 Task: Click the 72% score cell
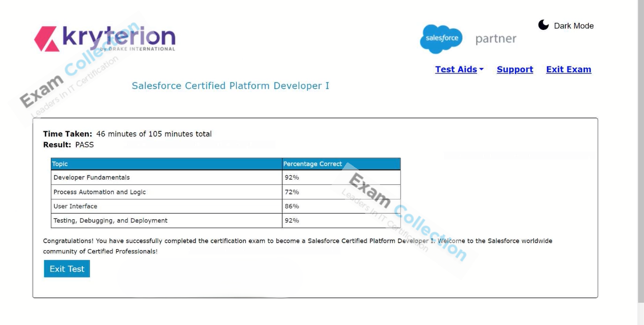pos(341,192)
